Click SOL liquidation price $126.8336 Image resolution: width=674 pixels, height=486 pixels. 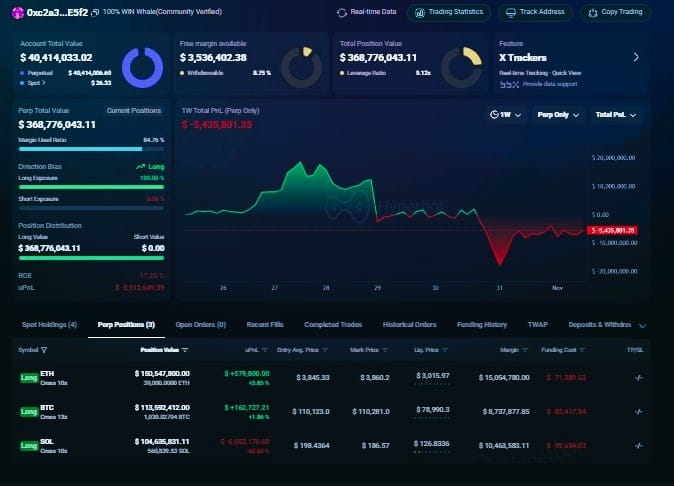click(x=432, y=443)
